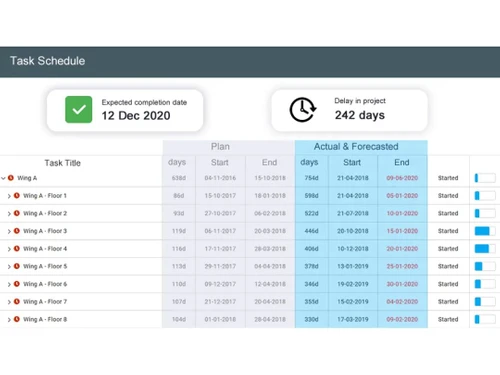The height and width of the screenshot is (375, 500).
Task: Click progress bar for Wing A - Floor 1
Action: click(485, 196)
